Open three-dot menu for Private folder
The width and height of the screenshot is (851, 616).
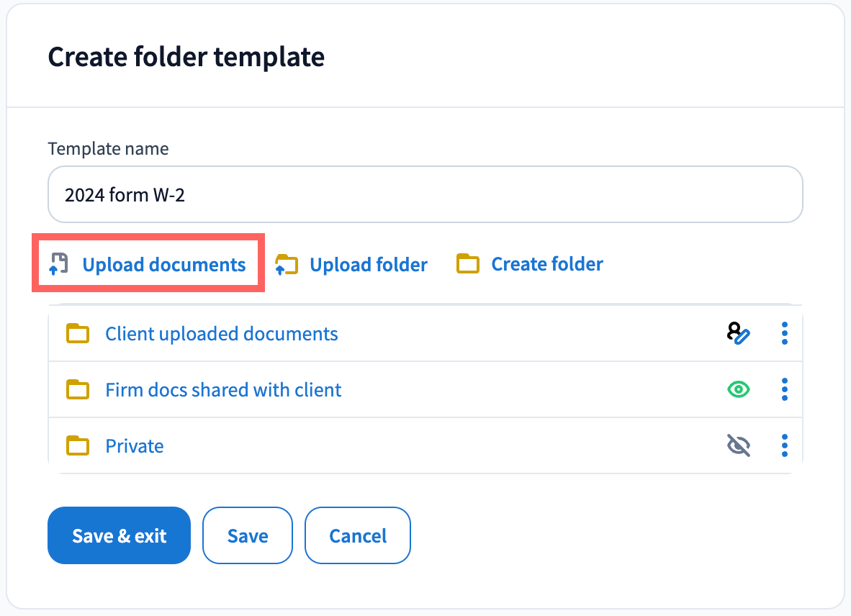point(784,446)
